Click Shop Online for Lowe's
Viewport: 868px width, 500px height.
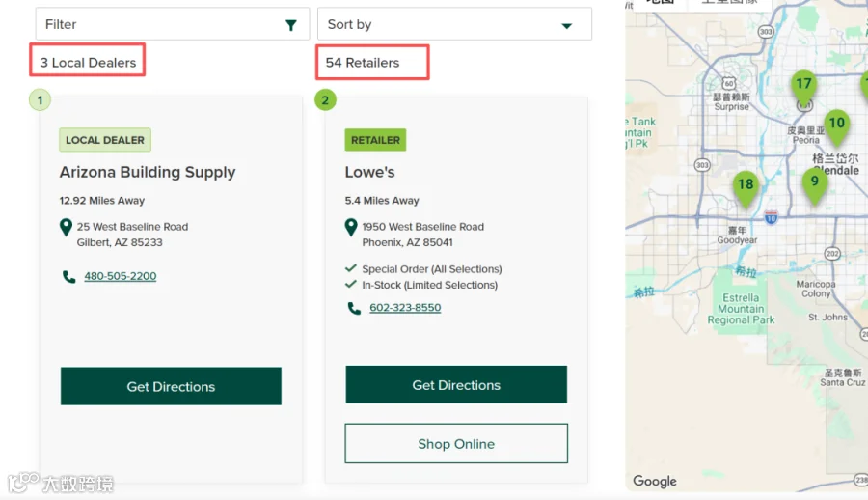456,443
